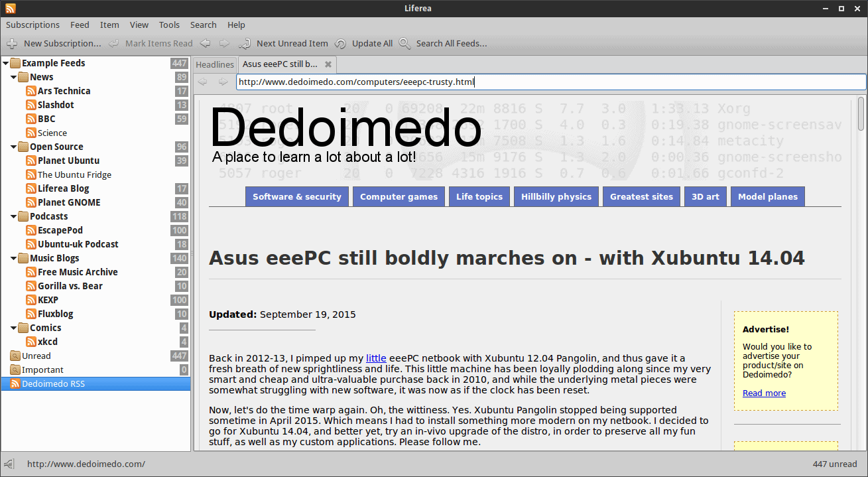The width and height of the screenshot is (868, 477).
Task: Collapse the Open Source folder
Action: point(14,147)
